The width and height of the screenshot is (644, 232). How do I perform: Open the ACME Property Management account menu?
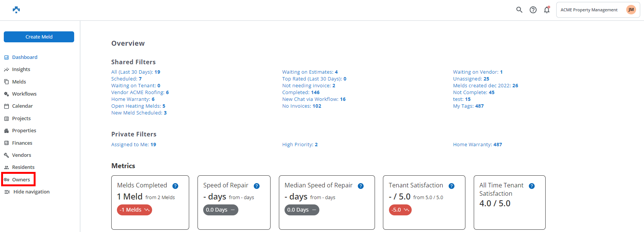pyautogui.click(x=598, y=10)
